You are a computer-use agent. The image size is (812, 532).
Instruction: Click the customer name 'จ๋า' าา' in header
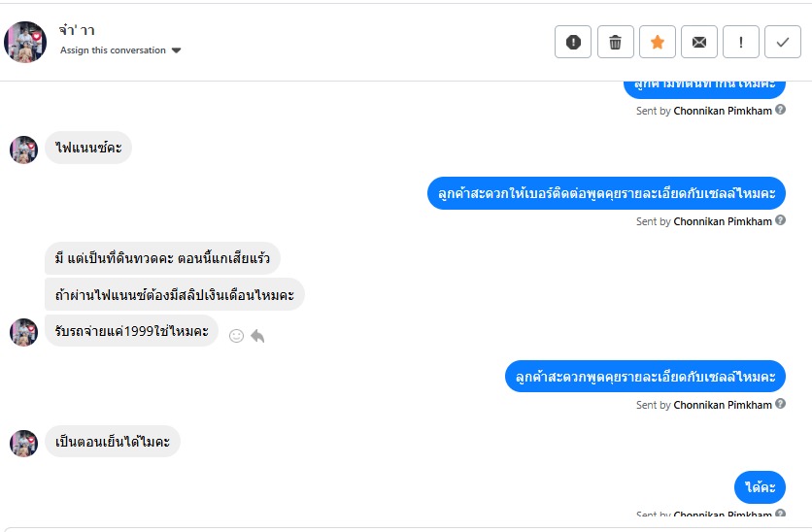pyautogui.click(x=78, y=30)
